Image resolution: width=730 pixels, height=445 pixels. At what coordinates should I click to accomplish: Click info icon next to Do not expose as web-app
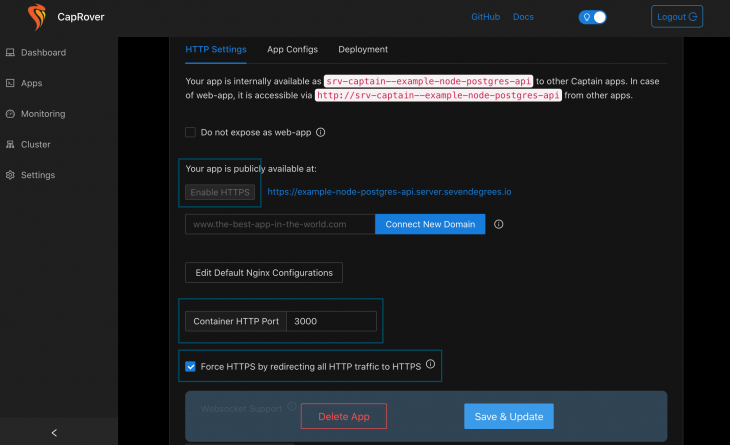click(x=321, y=132)
